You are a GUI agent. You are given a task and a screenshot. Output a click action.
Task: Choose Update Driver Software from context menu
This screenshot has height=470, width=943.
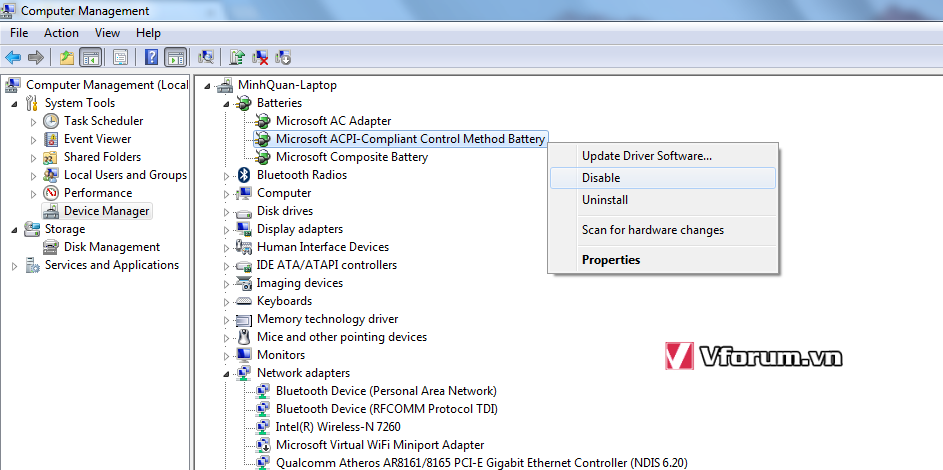(x=663, y=156)
